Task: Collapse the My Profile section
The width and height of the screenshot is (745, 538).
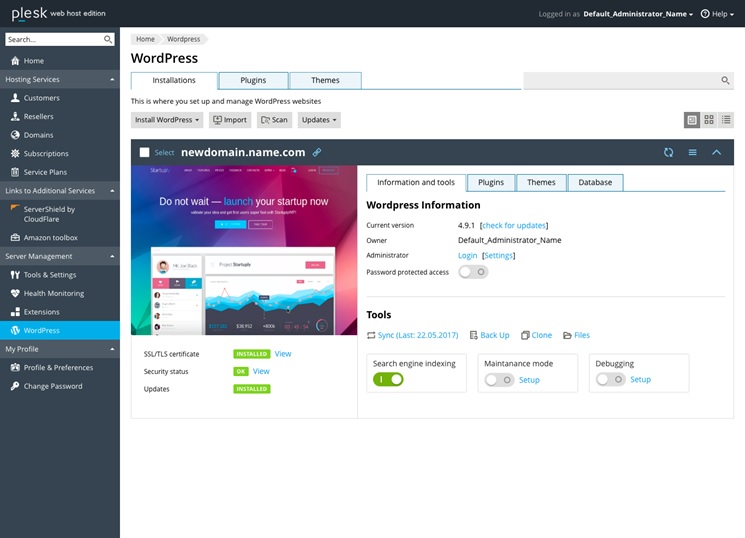Action: click(112, 349)
